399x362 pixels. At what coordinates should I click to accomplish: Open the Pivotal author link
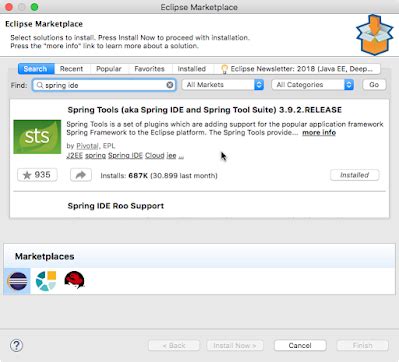pos(87,146)
